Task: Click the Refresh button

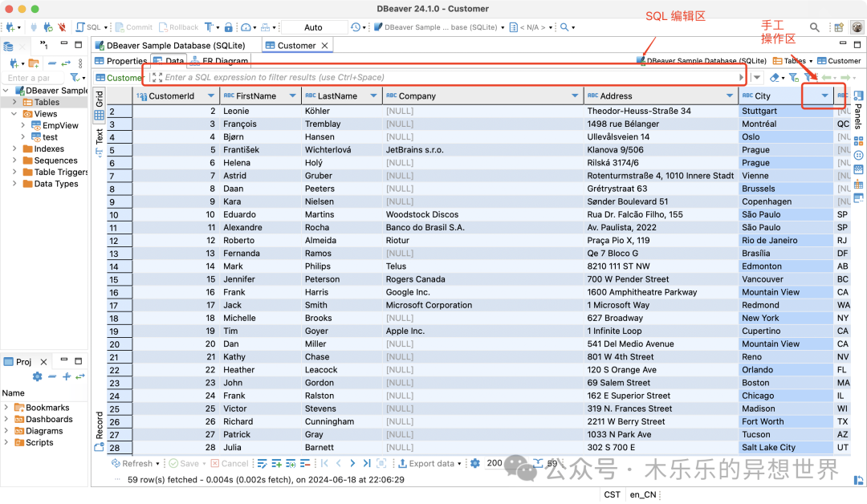Action: (x=132, y=463)
